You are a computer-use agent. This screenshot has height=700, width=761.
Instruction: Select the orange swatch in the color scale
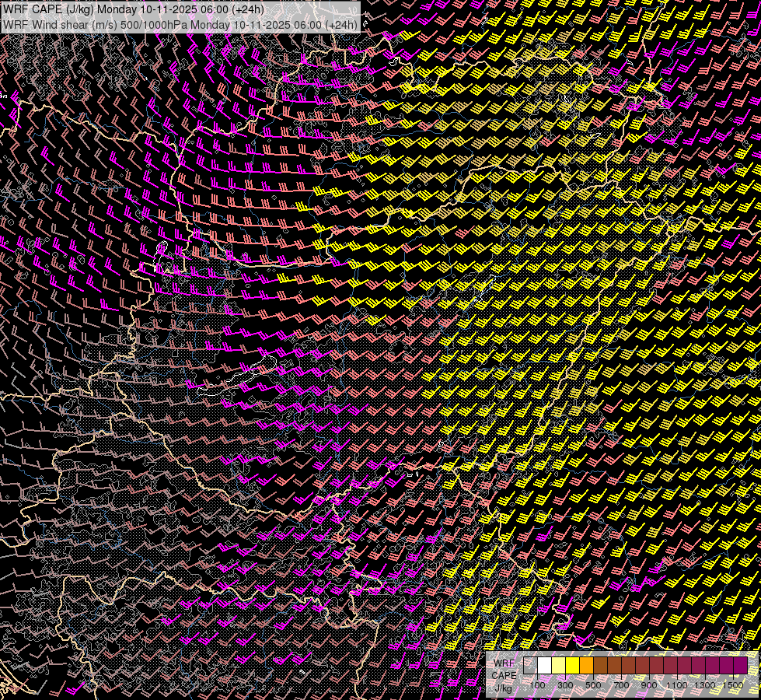[x=587, y=666]
